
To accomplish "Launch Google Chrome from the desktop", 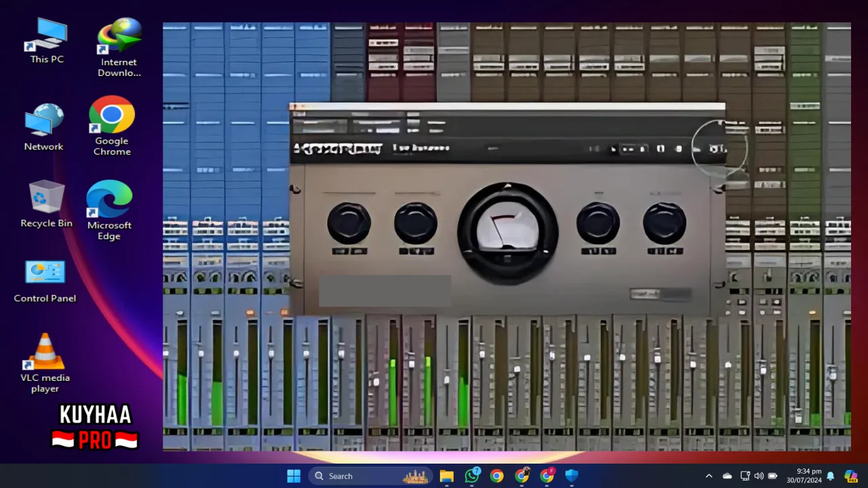I will point(112,126).
